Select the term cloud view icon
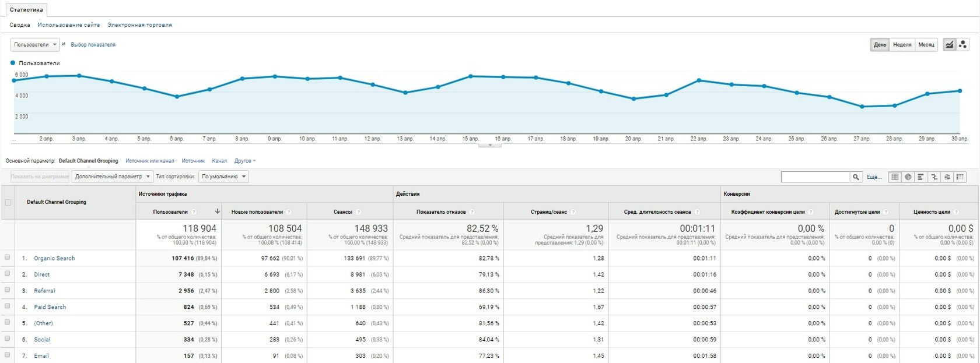This screenshot has width=980, height=363. click(x=947, y=177)
